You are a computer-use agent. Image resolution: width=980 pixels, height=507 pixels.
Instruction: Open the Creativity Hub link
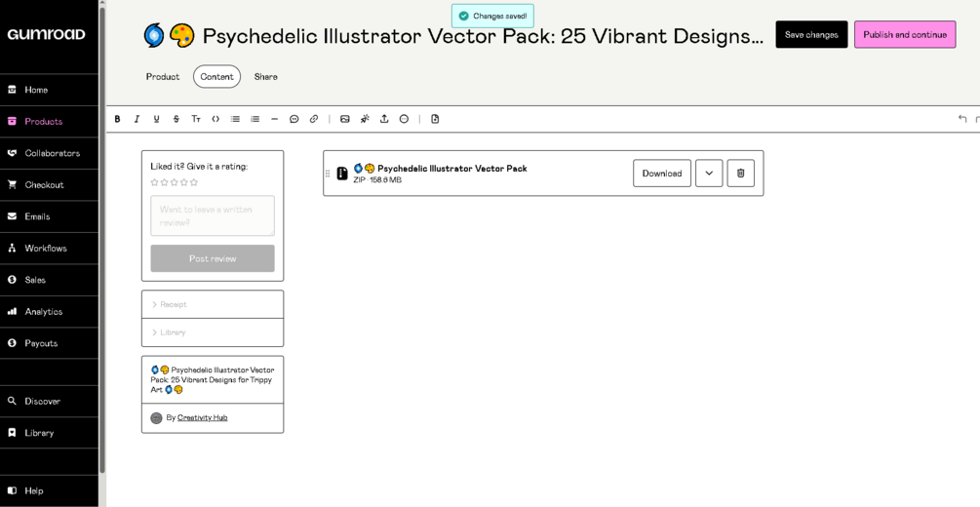(203, 417)
